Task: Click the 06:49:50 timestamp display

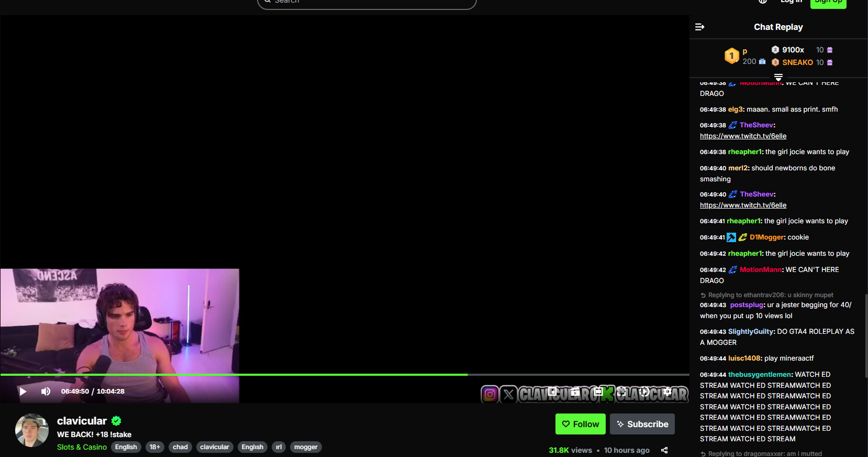Action: click(75, 391)
